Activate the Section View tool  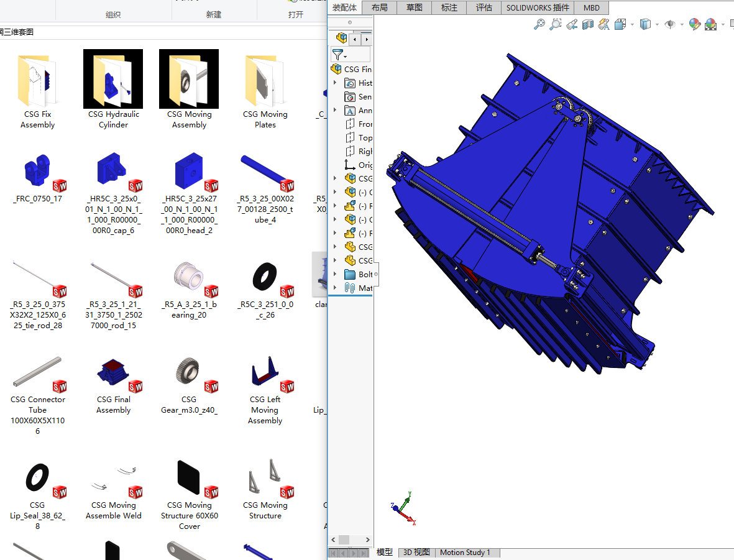tap(588, 24)
